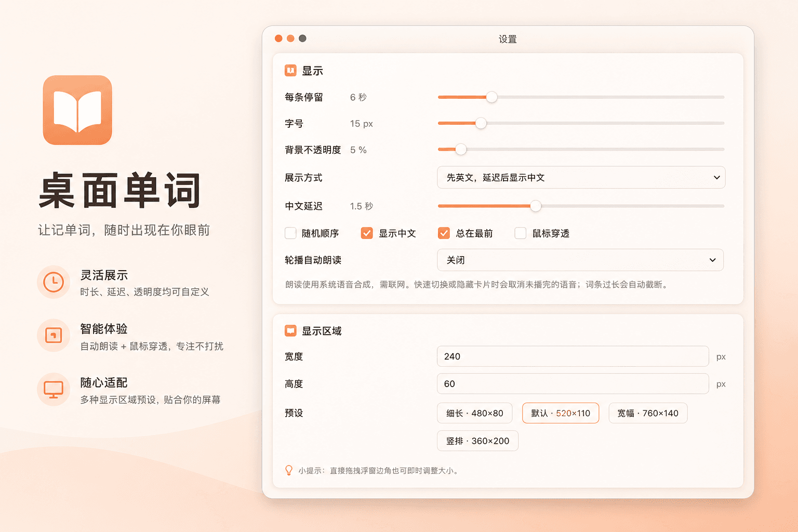The width and height of the screenshot is (798, 532).
Task: Click the lightbulb icon beside 小提示
Action: (289, 470)
